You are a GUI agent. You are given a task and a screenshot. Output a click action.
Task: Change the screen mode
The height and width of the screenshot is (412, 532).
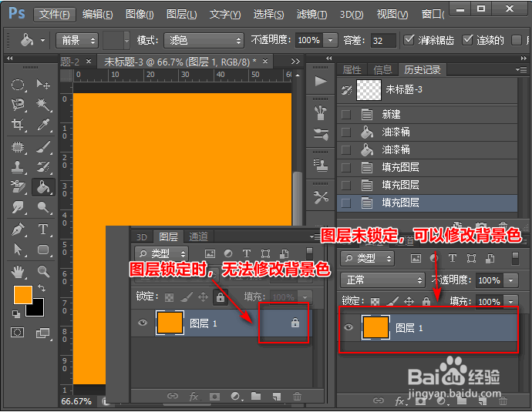pos(43,333)
